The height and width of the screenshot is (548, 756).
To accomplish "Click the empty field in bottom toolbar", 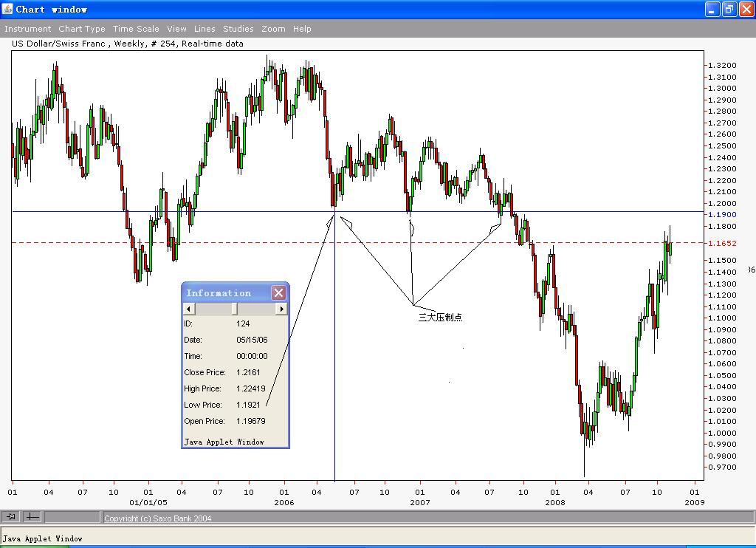I will (x=72, y=517).
